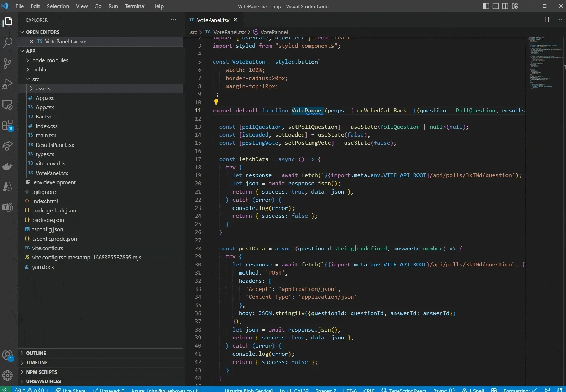Split the editor to the right
This screenshot has height=392, width=566.
(548, 20)
